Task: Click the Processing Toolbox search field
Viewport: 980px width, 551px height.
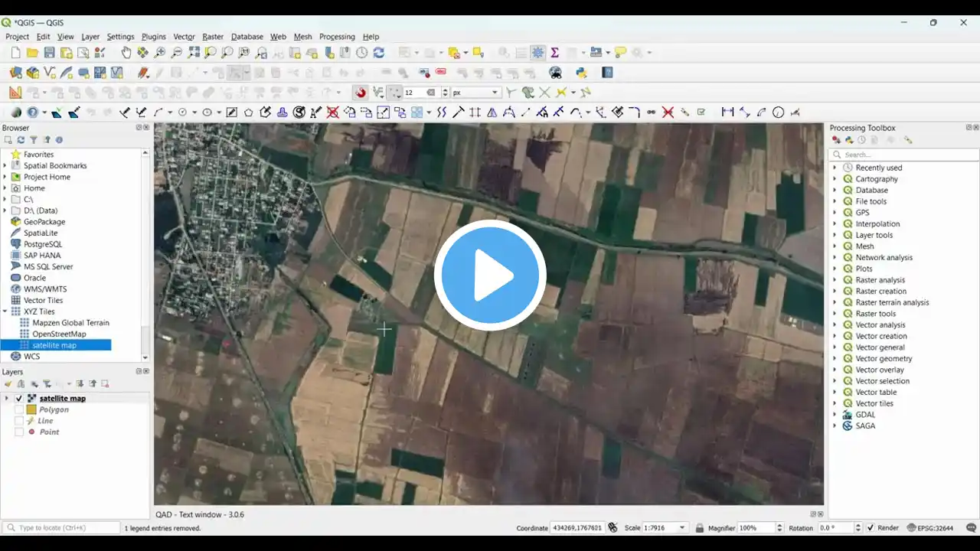Action: click(x=907, y=155)
